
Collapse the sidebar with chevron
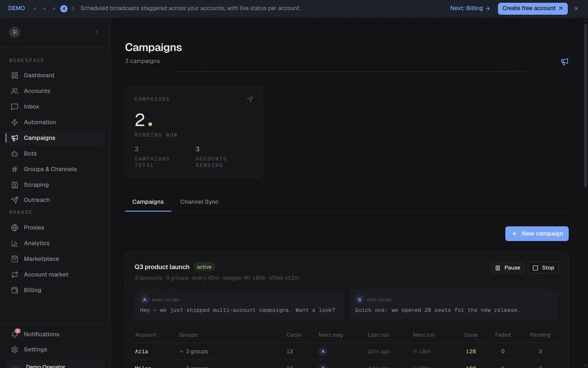click(96, 32)
